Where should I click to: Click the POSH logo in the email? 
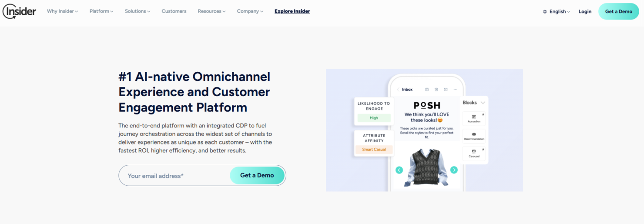pyautogui.click(x=427, y=105)
